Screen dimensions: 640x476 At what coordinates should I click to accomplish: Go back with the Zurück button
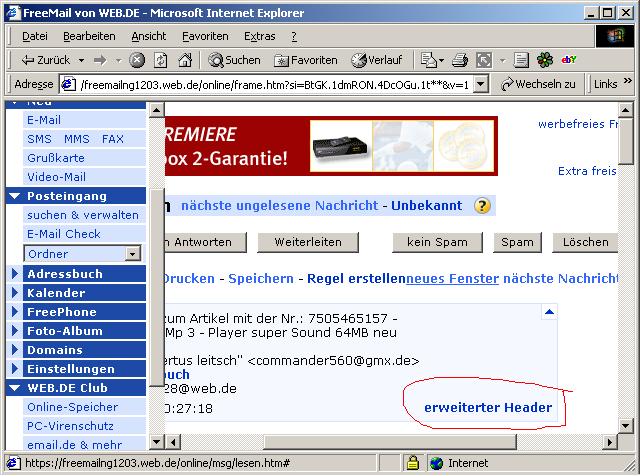45,60
